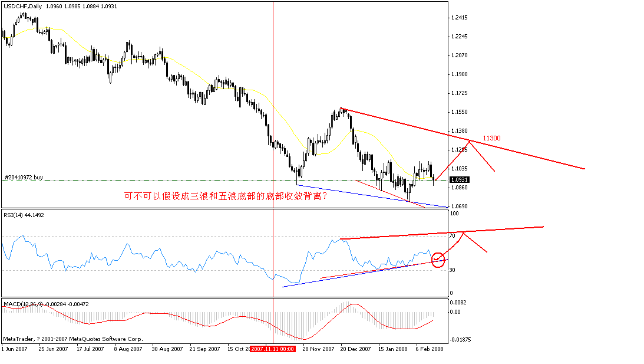Screen dimensions: 644x364
Task: Click the 28 Nov 2007 date label
Action: (x=318, y=349)
